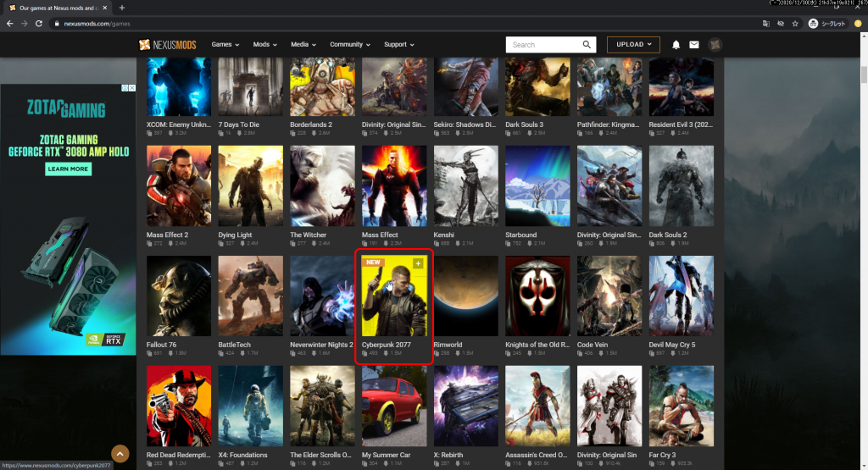Click the user avatar in header
The width and height of the screenshot is (868, 470).
click(715, 45)
